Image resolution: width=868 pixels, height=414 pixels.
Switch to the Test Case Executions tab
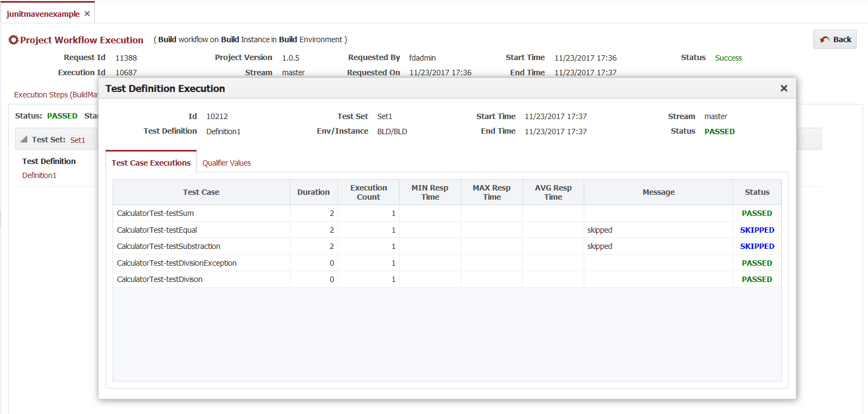(x=151, y=162)
